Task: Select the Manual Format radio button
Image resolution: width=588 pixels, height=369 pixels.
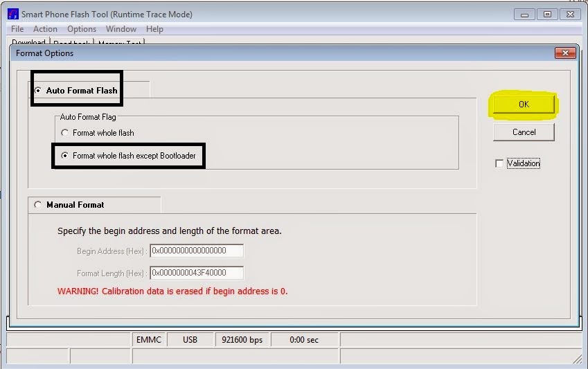Action: (x=37, y=205)
